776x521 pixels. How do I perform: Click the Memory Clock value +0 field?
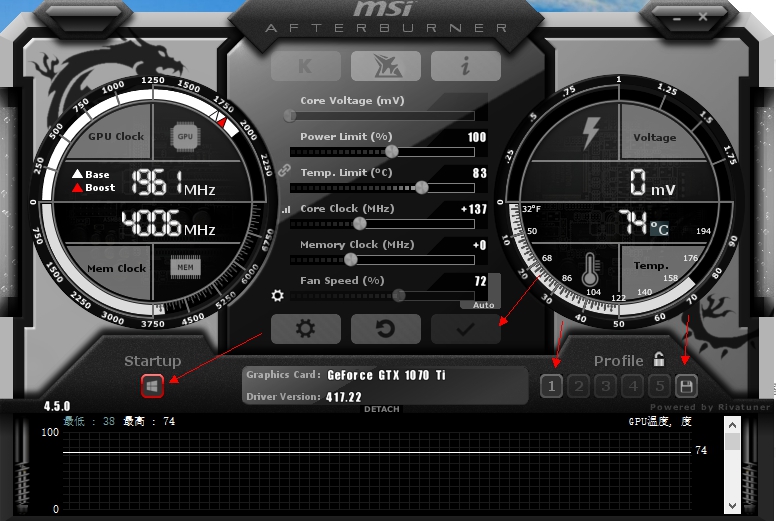coord(480,245)
